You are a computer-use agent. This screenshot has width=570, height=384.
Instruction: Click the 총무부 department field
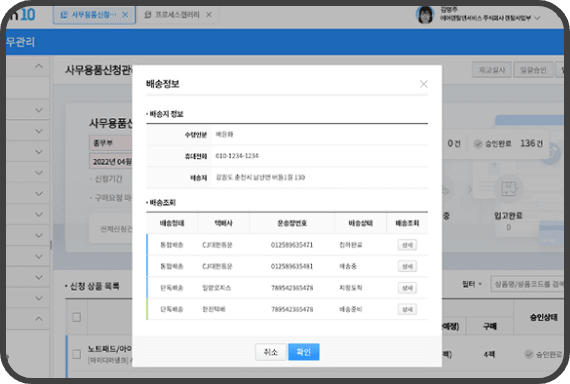[x=111, y=143]
